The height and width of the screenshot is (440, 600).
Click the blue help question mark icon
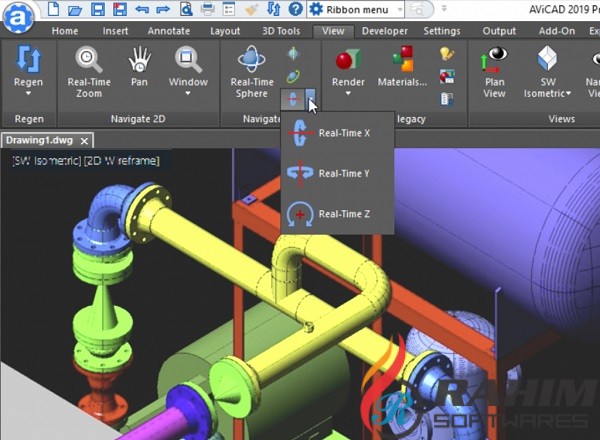coord(295,9)
